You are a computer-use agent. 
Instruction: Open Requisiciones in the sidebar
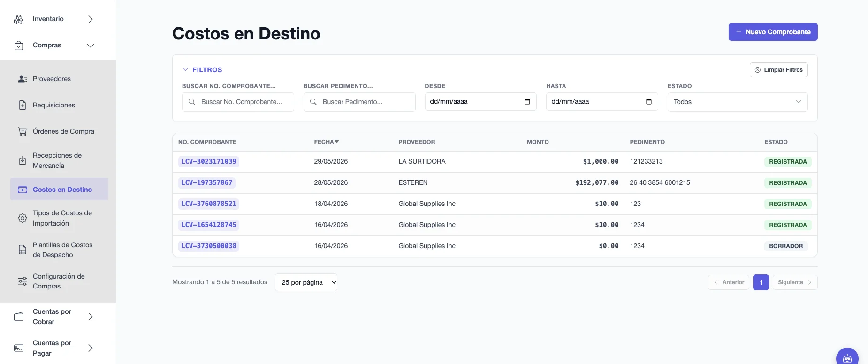59,105
